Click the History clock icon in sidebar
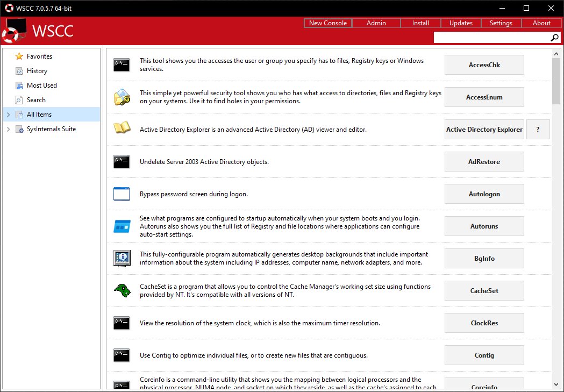The width and height of the screenshot is (564, 392). 19,71
